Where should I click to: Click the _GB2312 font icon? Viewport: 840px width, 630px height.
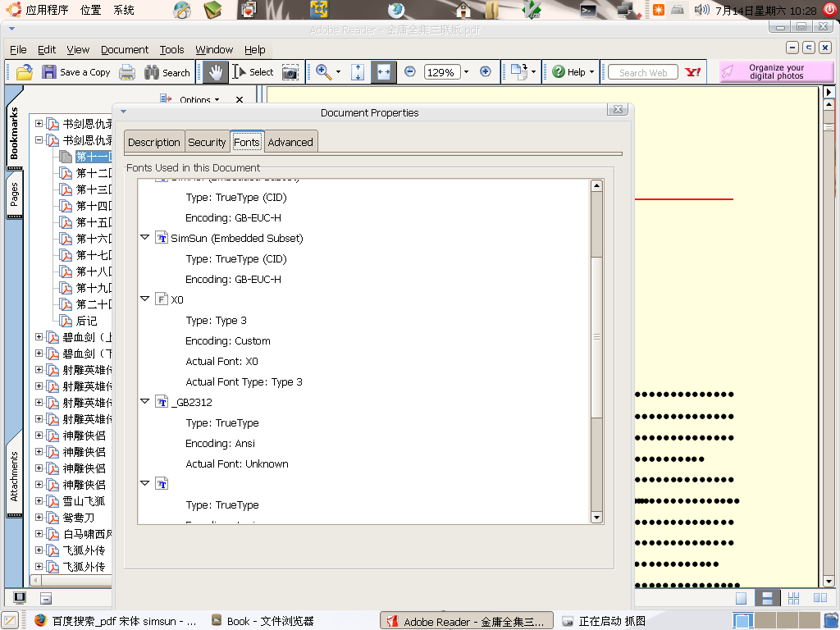[x=162, y=402]
